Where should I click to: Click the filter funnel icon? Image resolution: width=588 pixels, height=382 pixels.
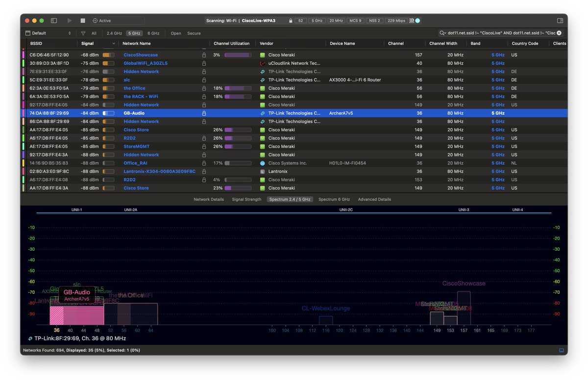[x=83, y=33]
